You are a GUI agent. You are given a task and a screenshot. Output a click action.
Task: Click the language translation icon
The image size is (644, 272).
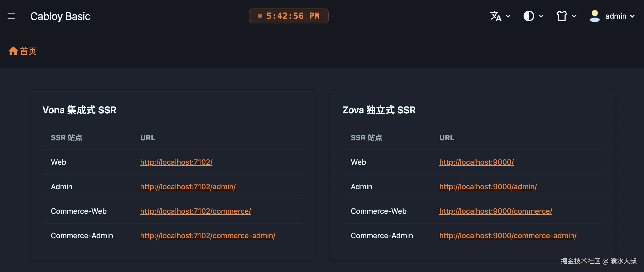(x=496, y=16)
